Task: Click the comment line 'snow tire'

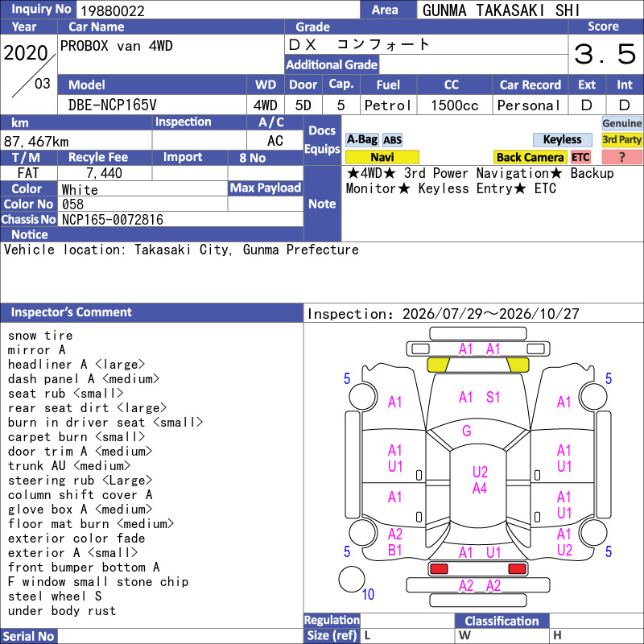Action: [x=40, y=336]
